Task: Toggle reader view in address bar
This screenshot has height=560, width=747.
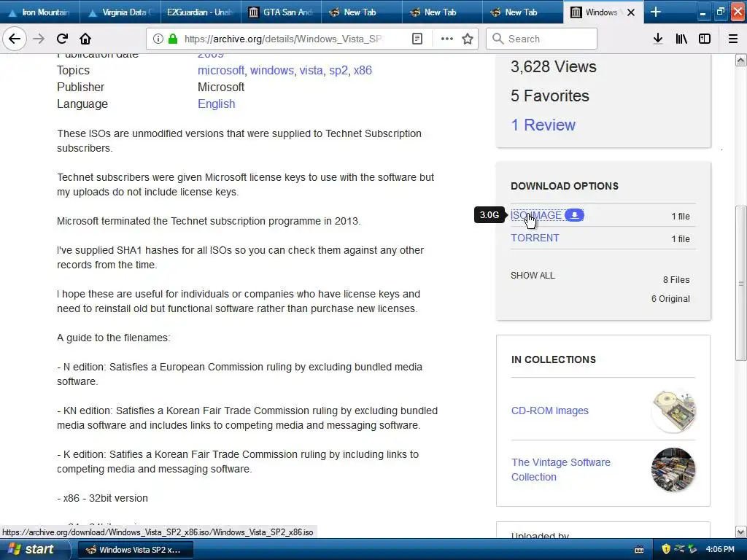Action: point(417,39)
